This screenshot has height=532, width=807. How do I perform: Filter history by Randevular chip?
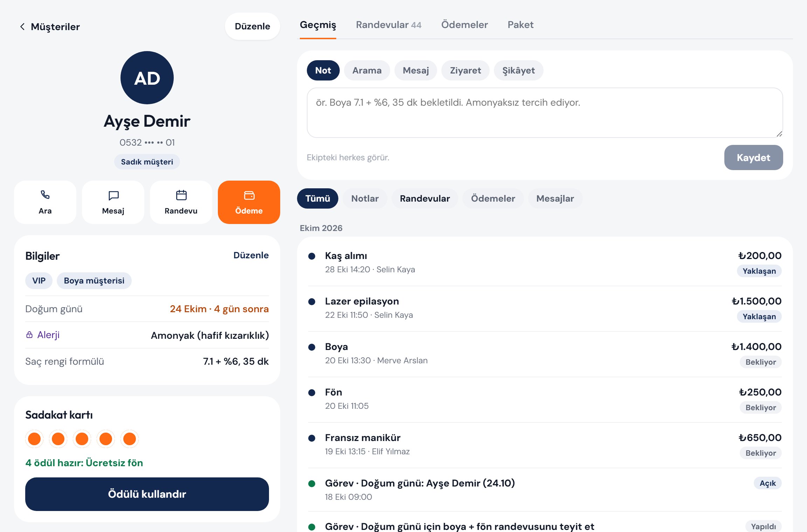tap(425, 198)
